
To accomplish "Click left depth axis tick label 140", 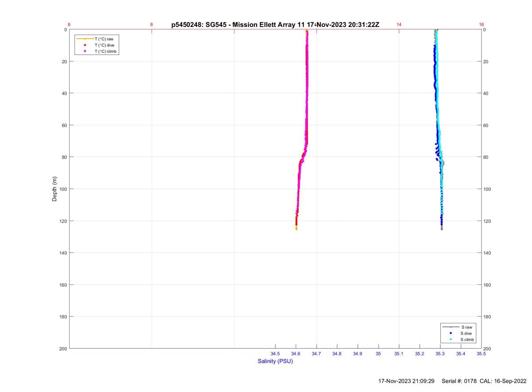I will point(63,253).
